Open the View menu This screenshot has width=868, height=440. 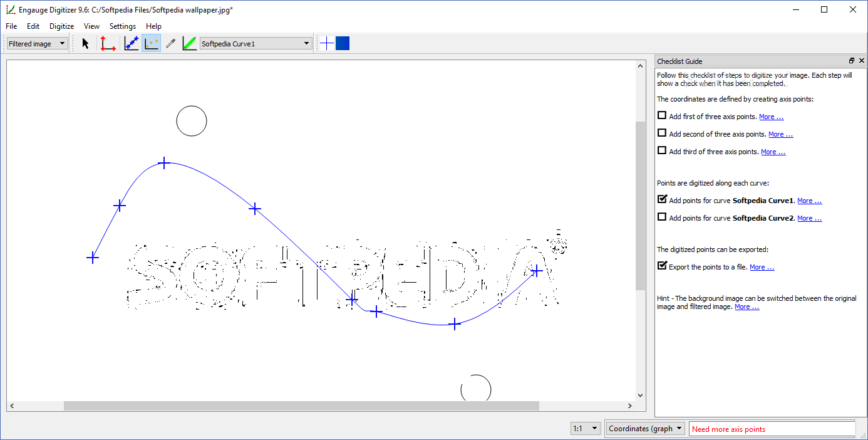tap(91, 26)
